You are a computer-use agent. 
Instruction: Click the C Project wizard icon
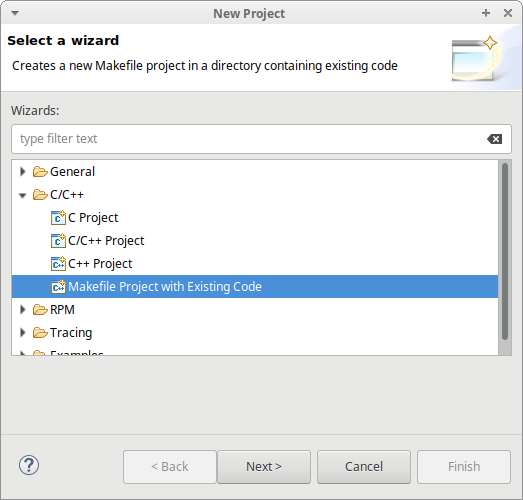(x=58, y=218)
